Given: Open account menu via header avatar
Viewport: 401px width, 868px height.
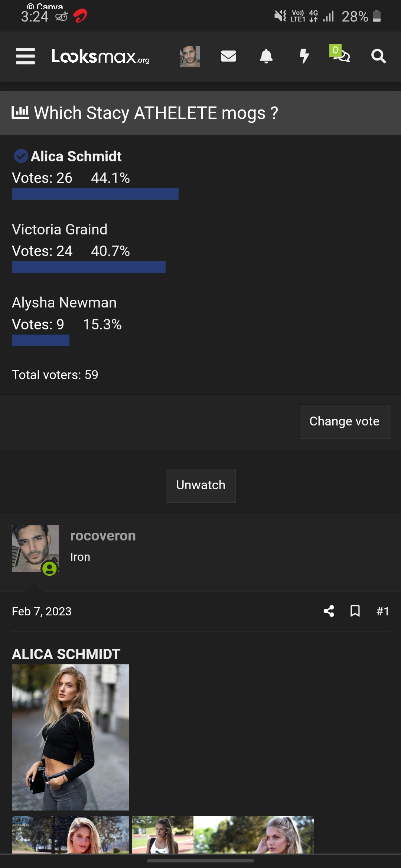Looking at the screenshot, I should pos(190,56).
